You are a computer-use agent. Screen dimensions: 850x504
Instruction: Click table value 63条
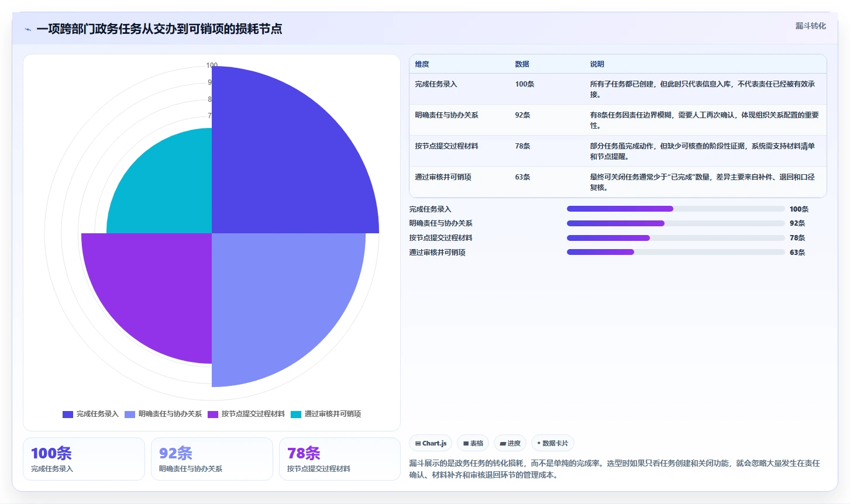tap(522, 177)
